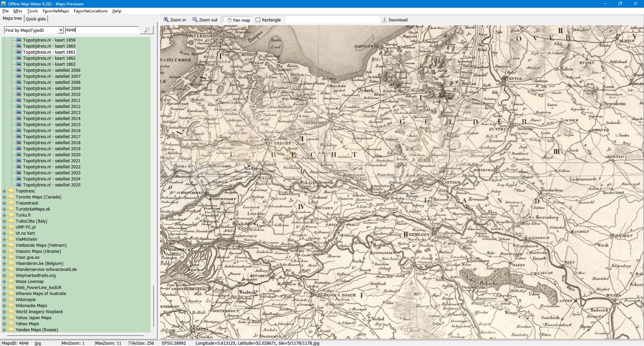
Task: Enable the Rectangle selection tool
Action: [x=268, y=20]
